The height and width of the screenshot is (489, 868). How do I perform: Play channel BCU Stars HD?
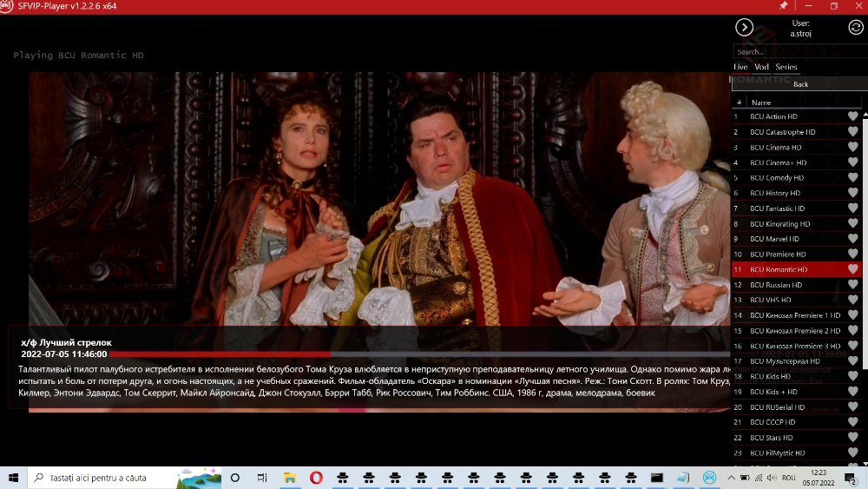(797, 438)
